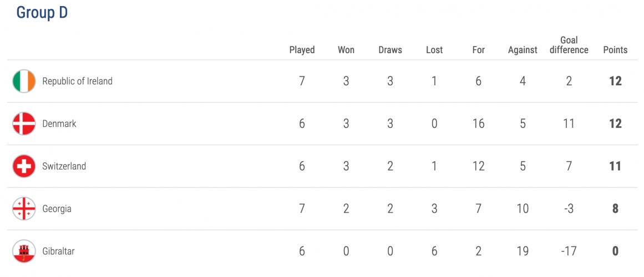The width and height of the screenshot is (644, 277).
Task: Click the Georgia flag icon
Action: point(24,209)
